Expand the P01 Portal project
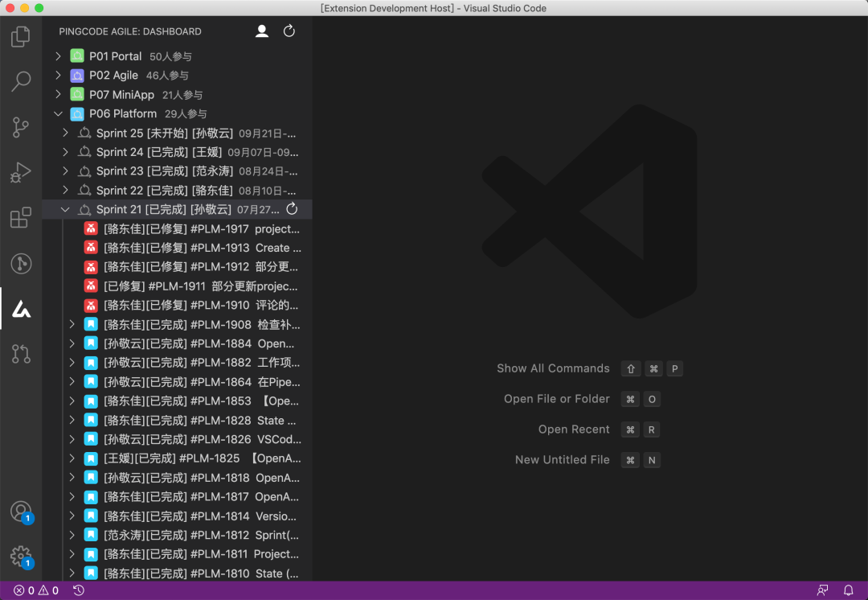Viewport: 868px width, 600px height. click(57, 55)
